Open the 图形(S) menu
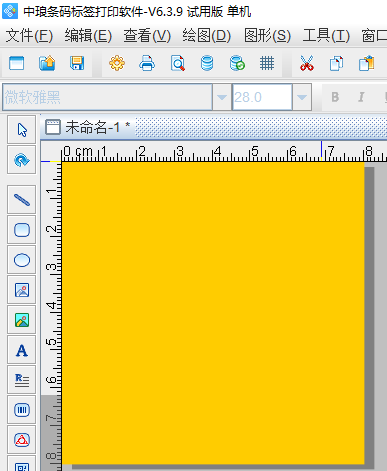Screen dimensions: 387x471 click(x=267, y=35)
